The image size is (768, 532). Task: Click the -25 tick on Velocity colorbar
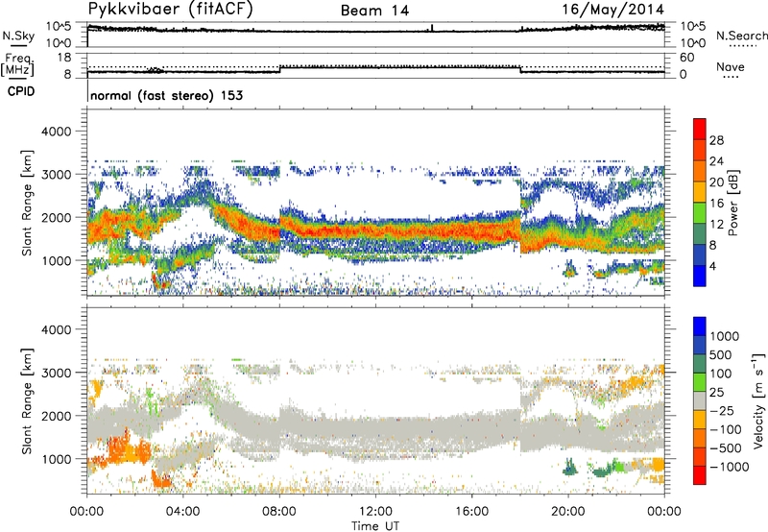[722, 411]
